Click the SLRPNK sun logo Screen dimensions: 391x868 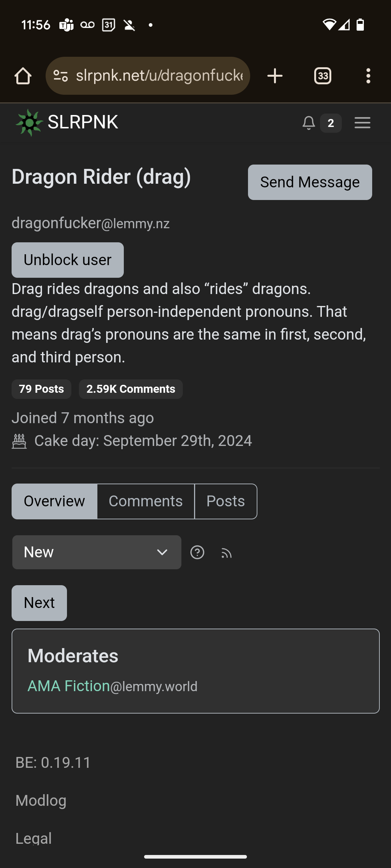tap(30, 123)
